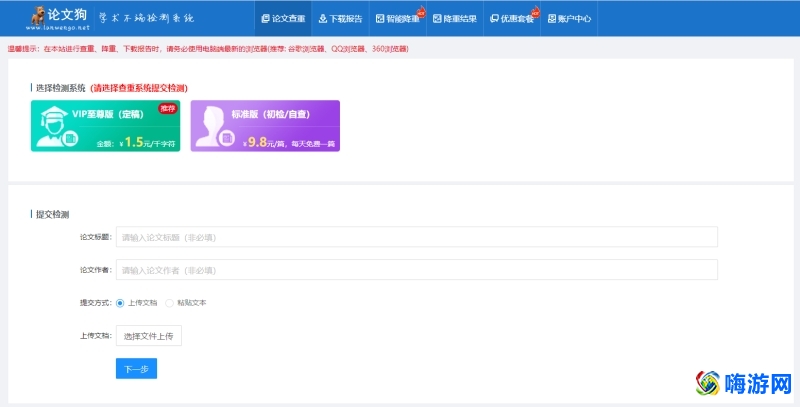Open the 论文查重 tab
800x407 pixels.
point(283,18)
